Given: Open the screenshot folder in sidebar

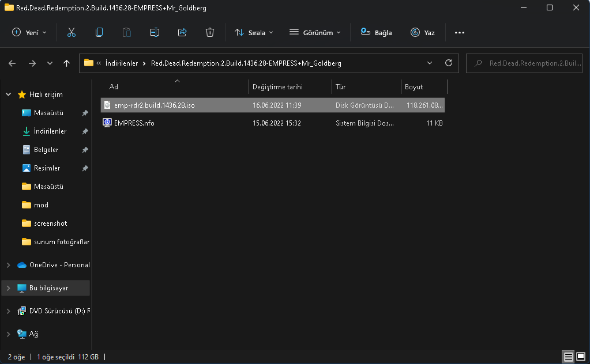Looking at the screenshot, I should tap(50, 223).
